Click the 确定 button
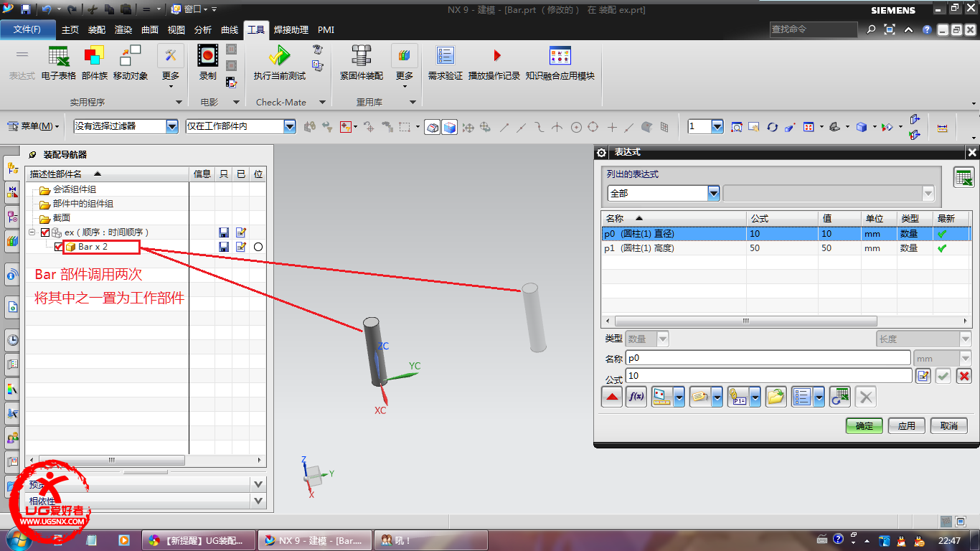Viewport: 980px width, 551px height. 864,426
